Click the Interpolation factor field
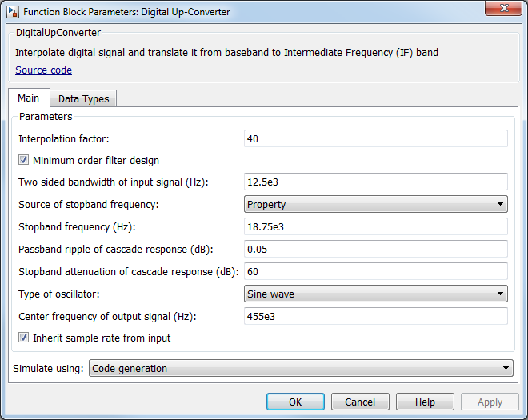 click(x=375, y=138)
